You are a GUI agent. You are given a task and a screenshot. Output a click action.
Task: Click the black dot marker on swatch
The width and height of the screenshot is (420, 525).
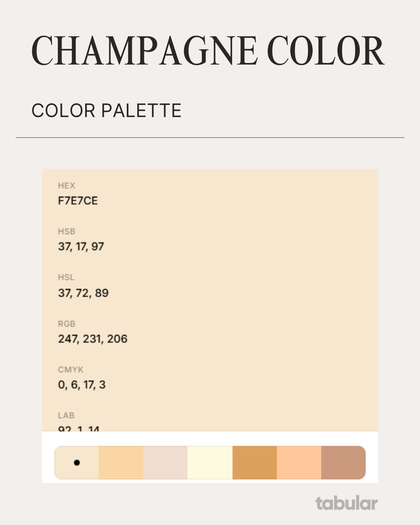tap(77, 463)
